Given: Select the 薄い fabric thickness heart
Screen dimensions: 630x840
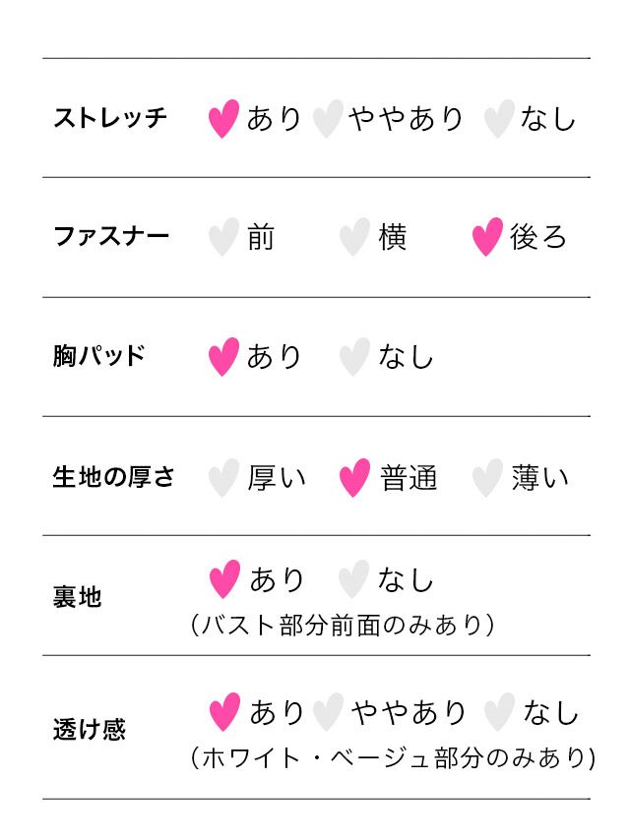Looking at the screenshot, I should click(487, 478).
